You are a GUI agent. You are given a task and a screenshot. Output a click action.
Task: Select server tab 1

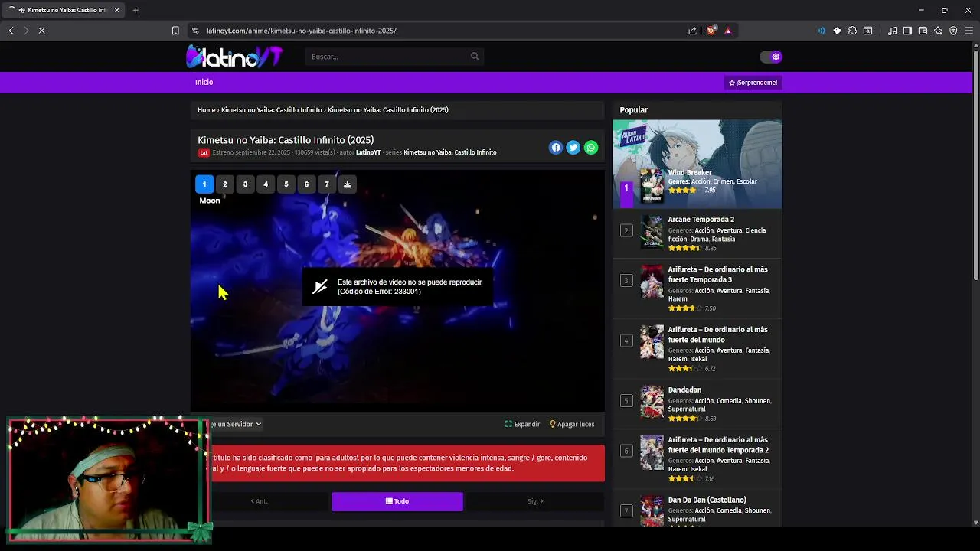[x=204, y=184]
